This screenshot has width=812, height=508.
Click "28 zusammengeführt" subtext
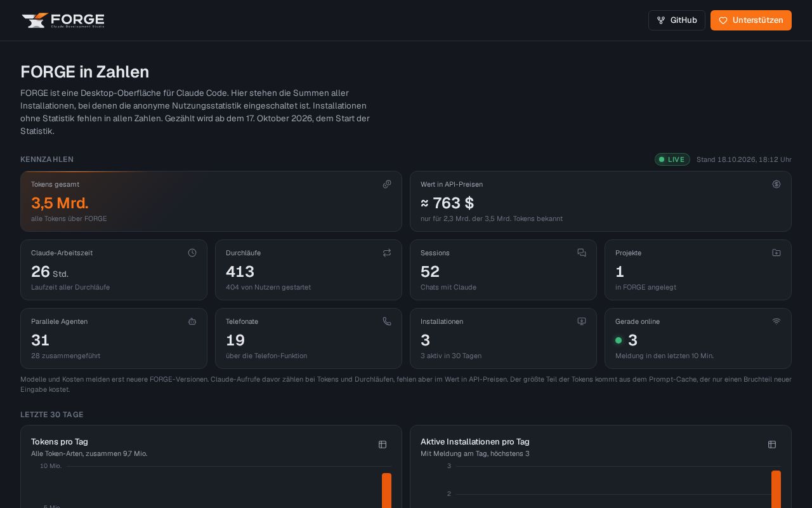coord(65,356)
